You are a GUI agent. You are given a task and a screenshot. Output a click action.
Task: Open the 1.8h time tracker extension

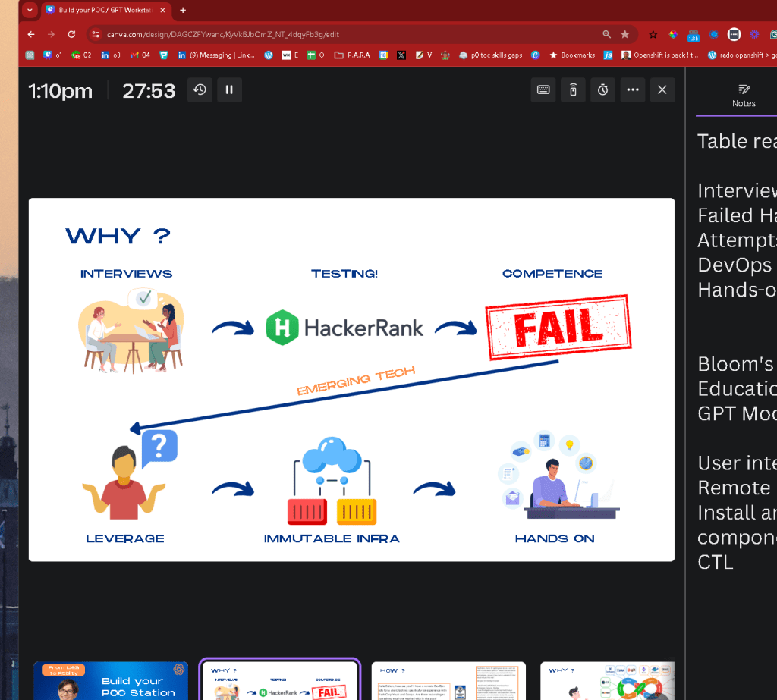694,35
